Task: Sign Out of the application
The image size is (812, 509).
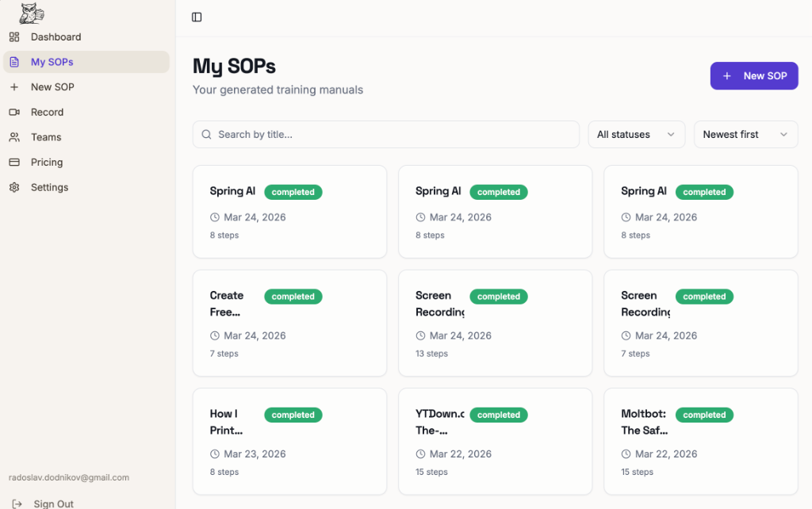Action: tap(53, 503)
